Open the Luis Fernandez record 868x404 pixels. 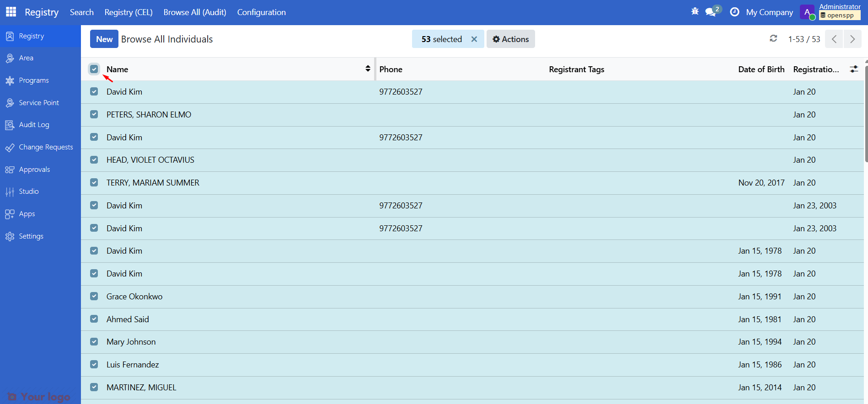pyautogui.click(x=133, y=365)
